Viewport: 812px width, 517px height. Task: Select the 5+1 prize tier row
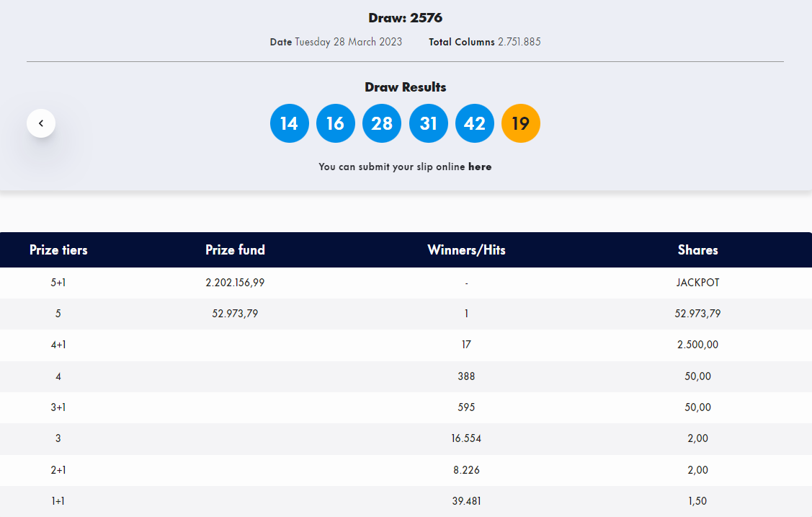click(58, 283)
